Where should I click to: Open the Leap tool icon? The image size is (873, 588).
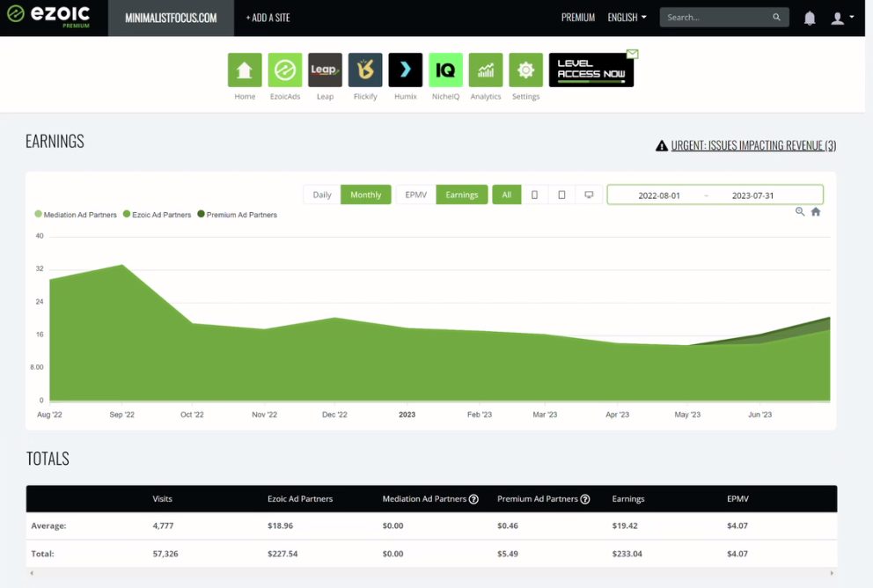click(325, 70)
